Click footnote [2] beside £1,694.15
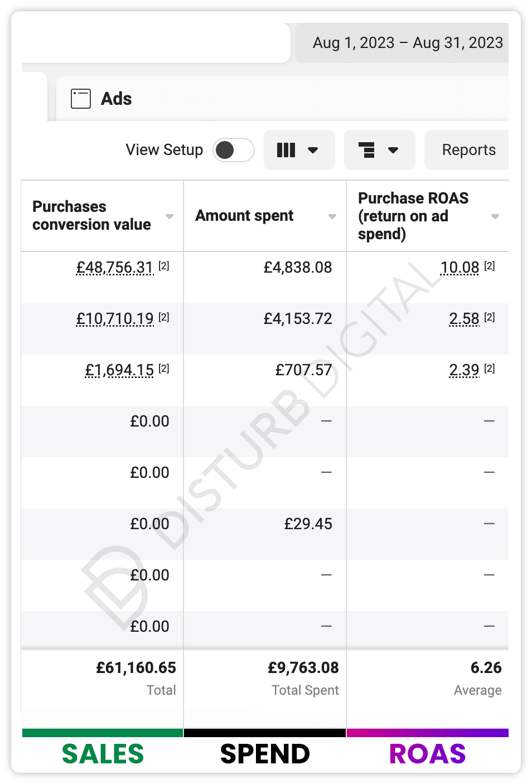Viewport: 532px width, 784px height. 164,369
